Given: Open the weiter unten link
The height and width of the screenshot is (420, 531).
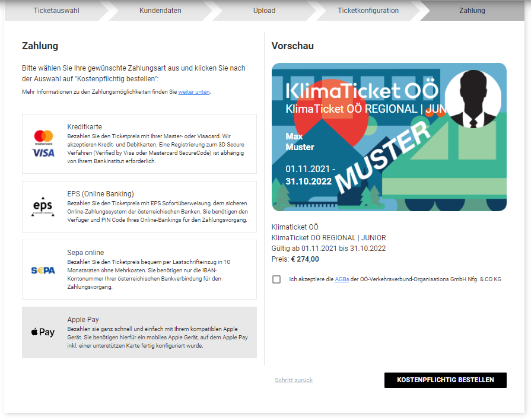Looking at the screenshot, I should click(194, 92).
